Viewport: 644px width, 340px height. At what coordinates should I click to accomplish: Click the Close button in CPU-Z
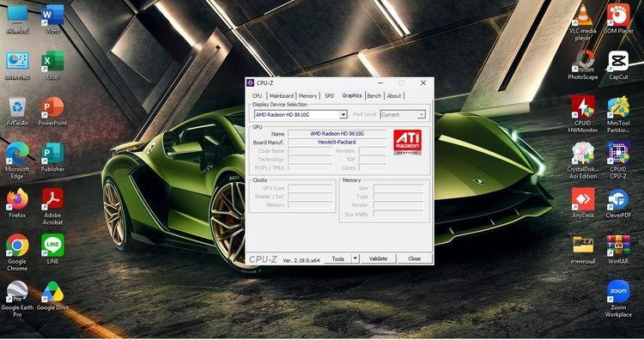pyautogui.click(x=415, y=258)
